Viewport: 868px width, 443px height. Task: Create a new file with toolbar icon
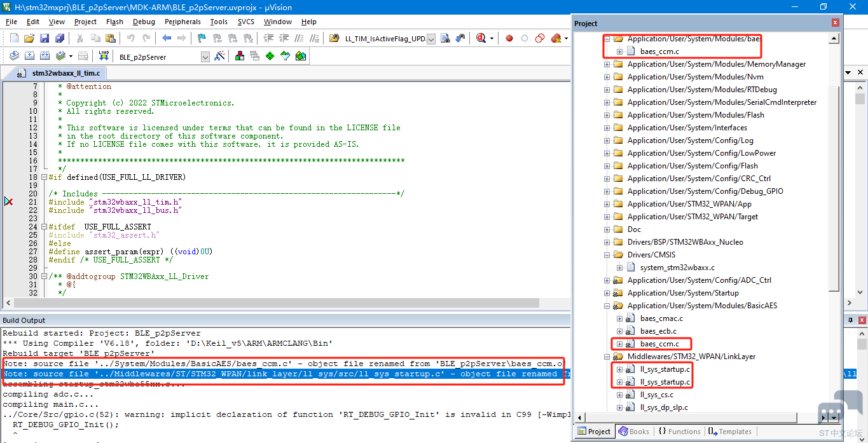pos(14,38)
